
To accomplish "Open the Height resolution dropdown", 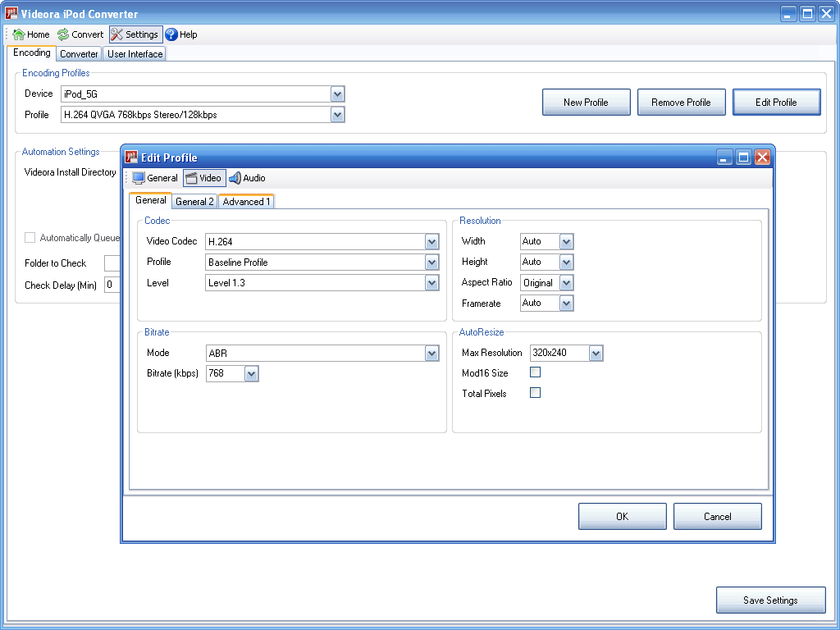I will pos(566,262).
